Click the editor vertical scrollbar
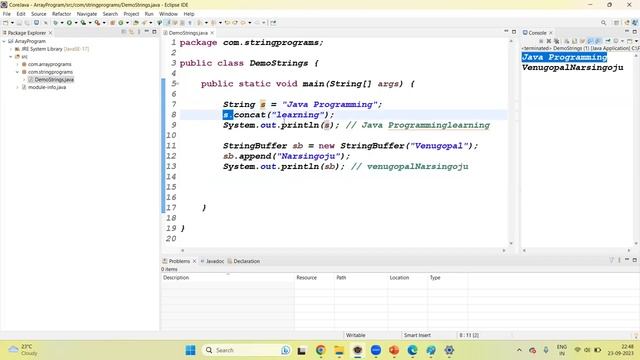This screenshot has width=640, height=360. click(511, 143)
